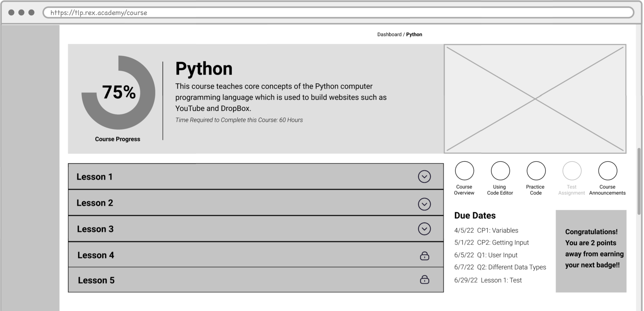This screenshot has height=311, width=644.
Task: Click the Practice Code circle icon
Action: [x=536, y=171]
